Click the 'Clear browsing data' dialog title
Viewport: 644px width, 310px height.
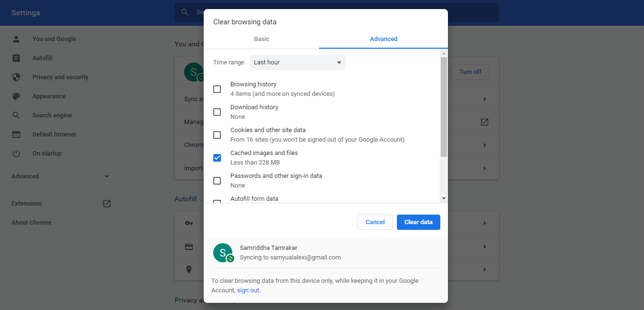point(245,22)
